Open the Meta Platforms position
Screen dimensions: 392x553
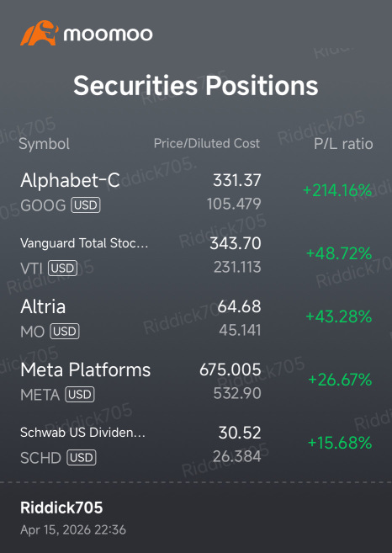point(196,381)
